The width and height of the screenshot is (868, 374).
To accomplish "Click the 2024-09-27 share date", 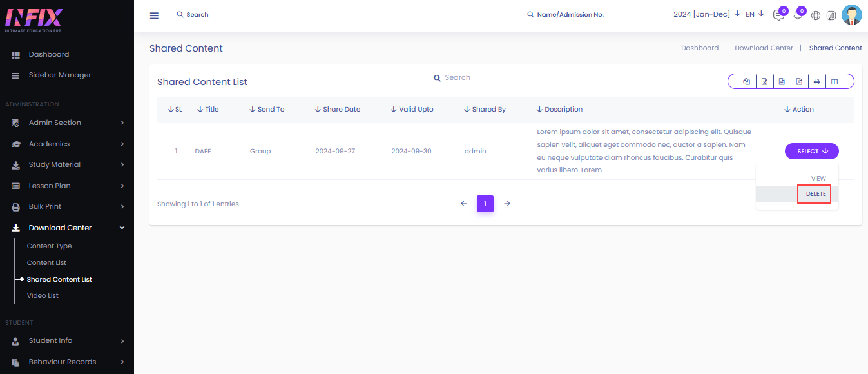I will tap(335, 152).
